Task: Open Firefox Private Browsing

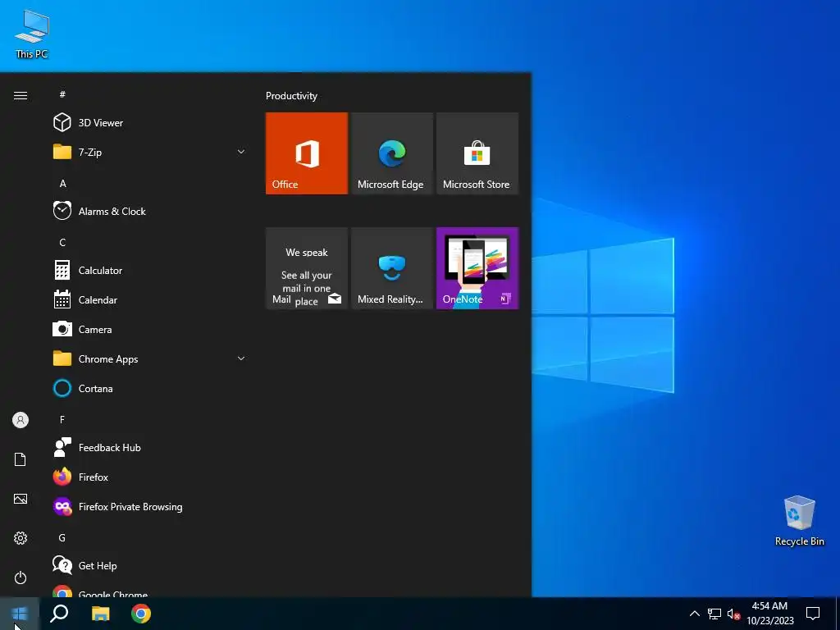Action: click(x=150, y=506)
